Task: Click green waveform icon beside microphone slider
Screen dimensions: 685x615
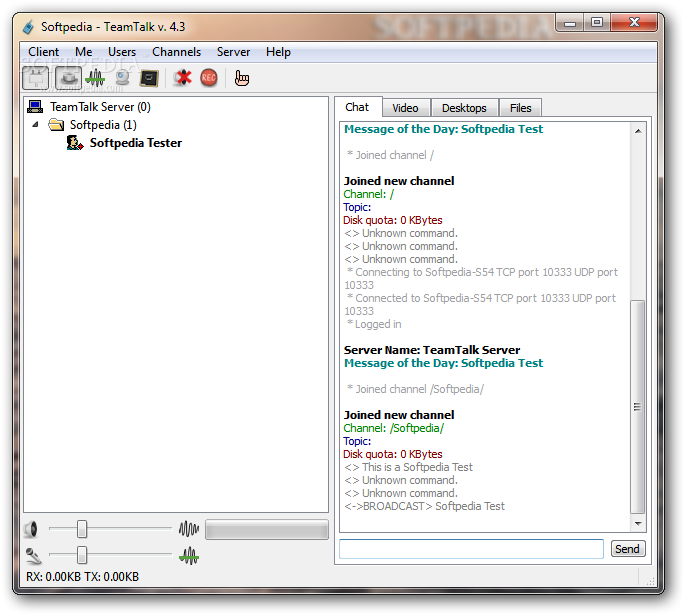Action: [189, 556]
